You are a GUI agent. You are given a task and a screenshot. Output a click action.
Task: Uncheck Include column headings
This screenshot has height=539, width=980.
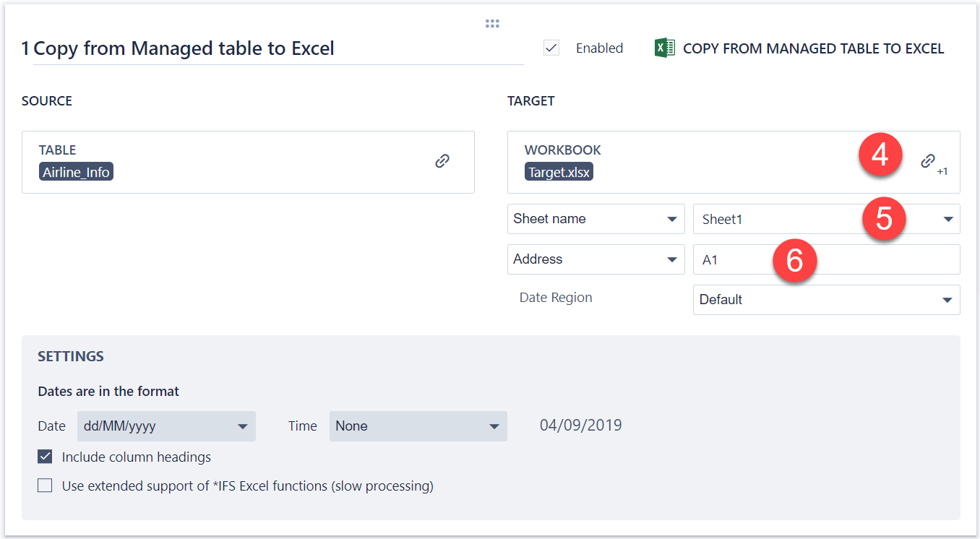(x=45, y=457)
